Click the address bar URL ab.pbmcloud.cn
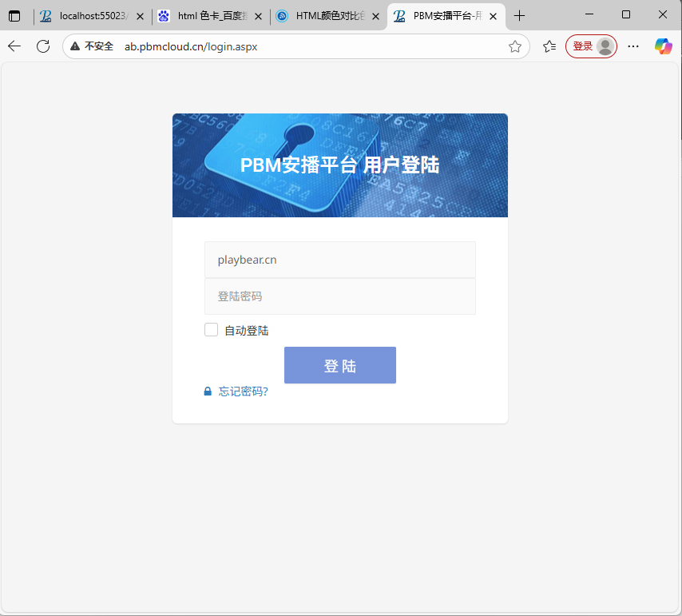 coord(191,46)
